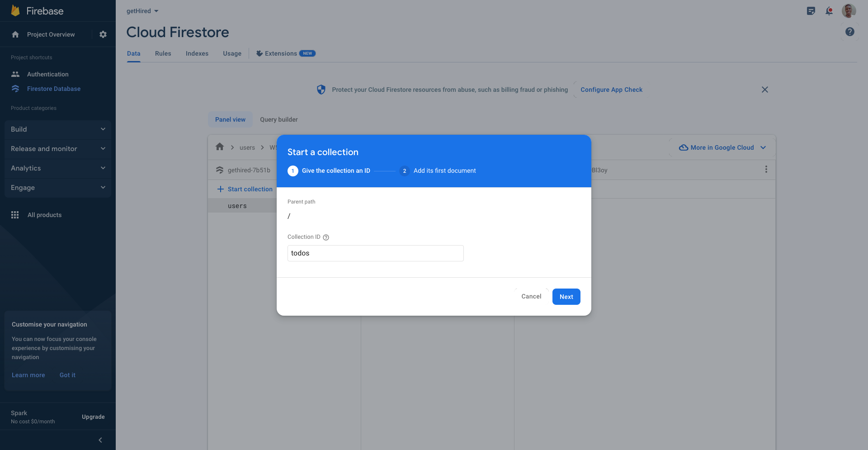The image size is (868, 450).
Task: Open the notifications bell icon
Action: (829, 11)
